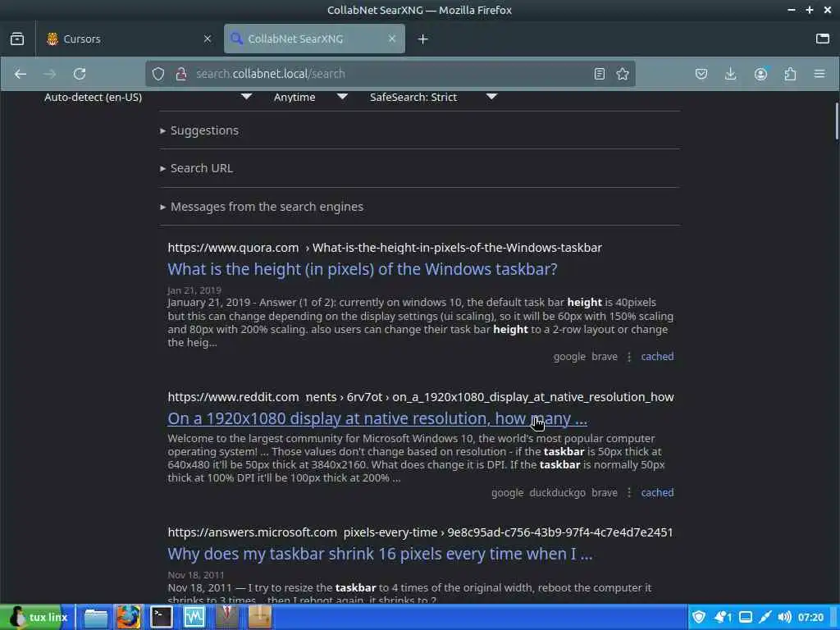
Task: Open terminal from the taskbar
Action: (x=162, y=617)
